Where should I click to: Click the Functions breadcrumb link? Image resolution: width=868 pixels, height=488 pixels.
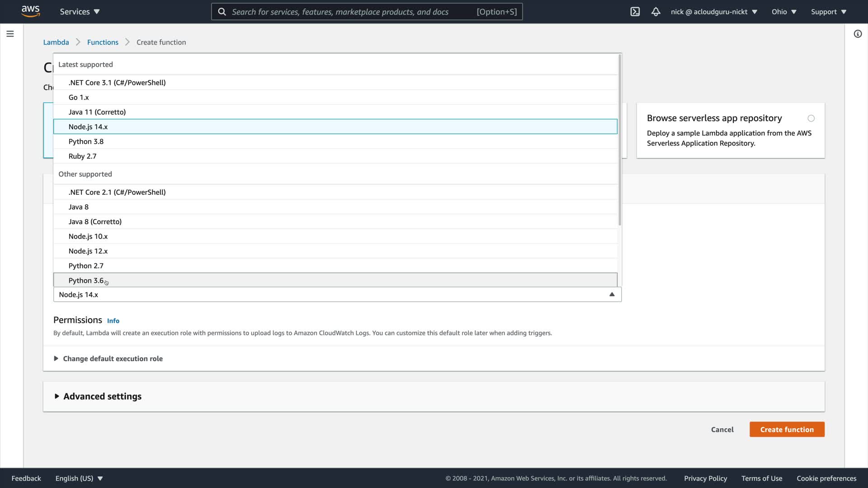(103, 42)
